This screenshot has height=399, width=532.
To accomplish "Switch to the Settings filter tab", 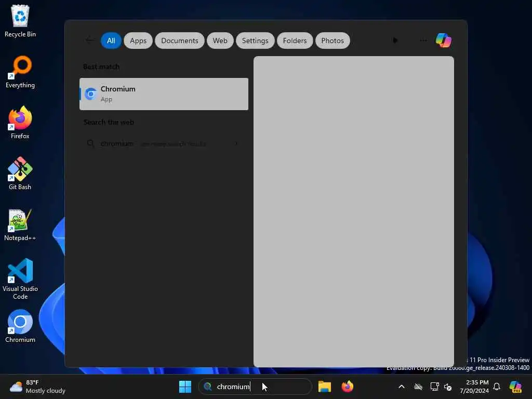I will 255,41.
